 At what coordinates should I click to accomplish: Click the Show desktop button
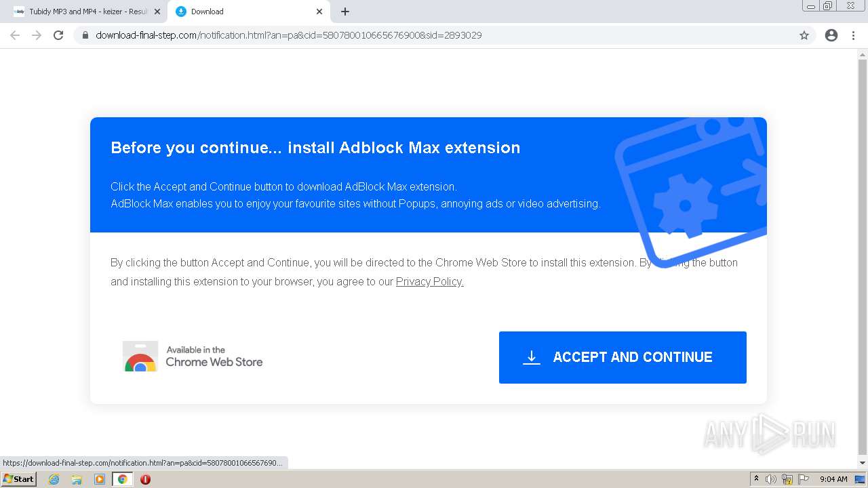click(x=861, y=479)
